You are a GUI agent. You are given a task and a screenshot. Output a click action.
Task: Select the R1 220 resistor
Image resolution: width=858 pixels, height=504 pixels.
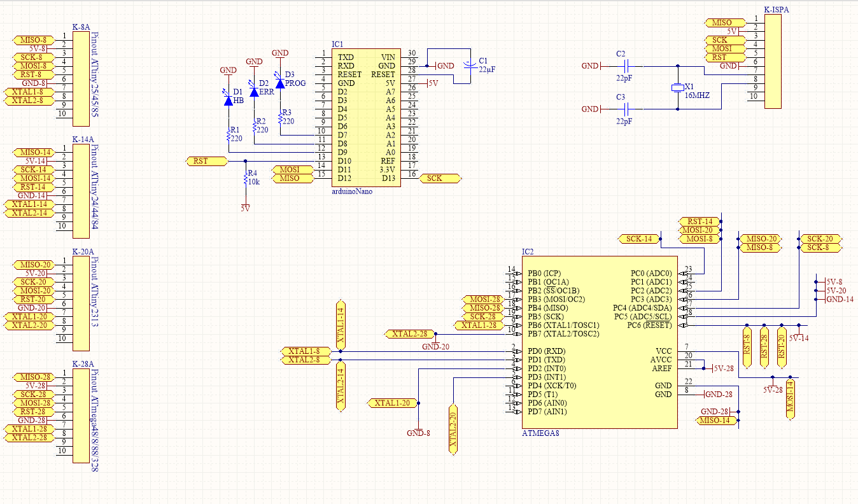(x=228, y=134)
